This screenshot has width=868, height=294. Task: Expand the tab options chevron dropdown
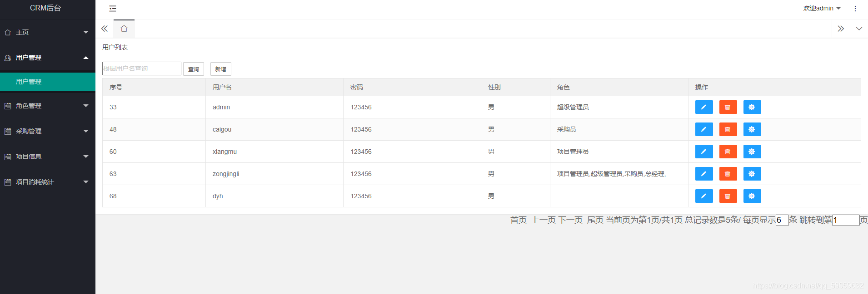[x=858, y=29]
